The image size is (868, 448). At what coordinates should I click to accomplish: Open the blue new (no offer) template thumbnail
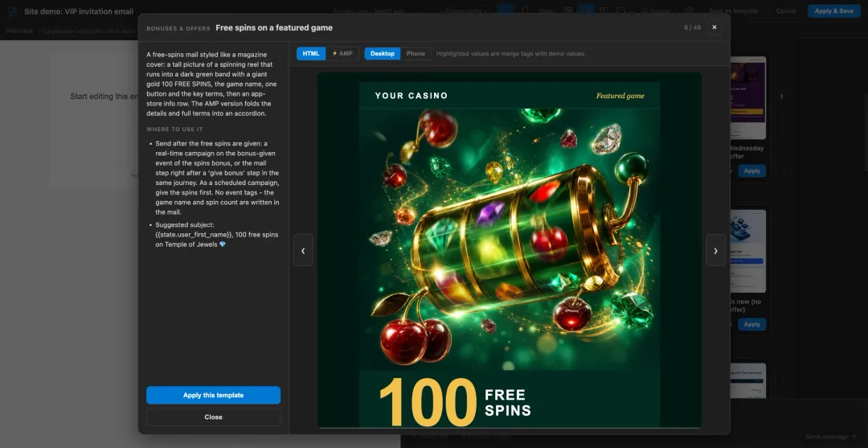748,251
